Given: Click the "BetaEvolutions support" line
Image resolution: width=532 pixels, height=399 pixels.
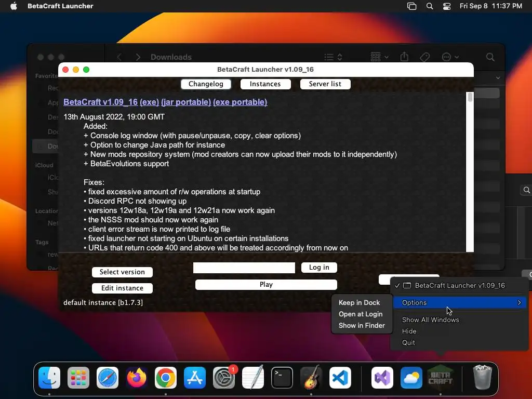Looking at the screenshot, I should click(x=126, y=164).
